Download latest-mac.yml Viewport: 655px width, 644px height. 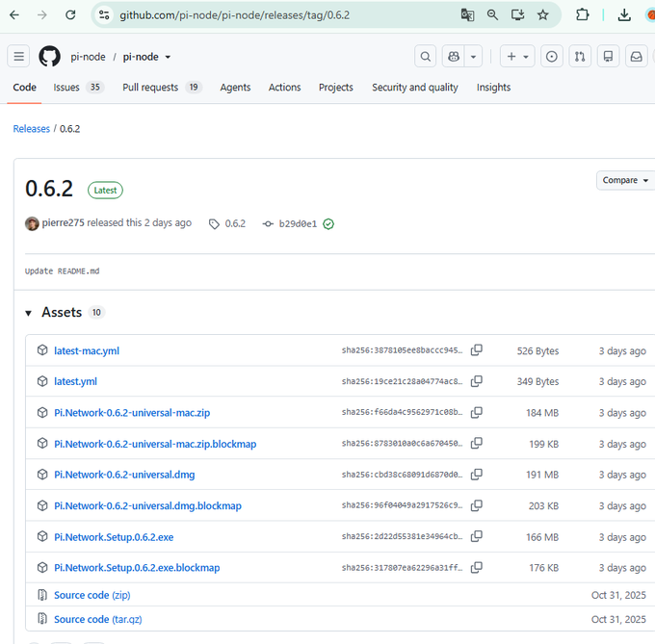click(x=87, y=350)
